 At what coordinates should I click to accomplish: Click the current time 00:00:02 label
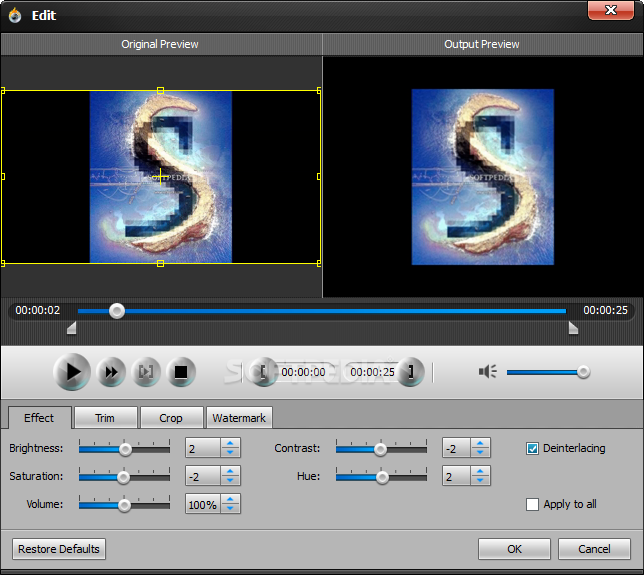pyautogui.click(x=38, y=310)
